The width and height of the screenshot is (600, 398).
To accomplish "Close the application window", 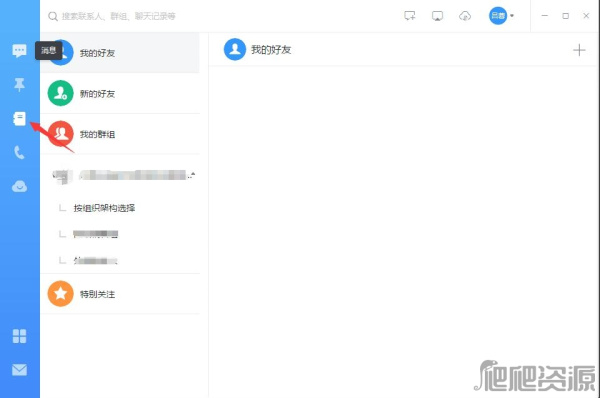I will point(586,16).
